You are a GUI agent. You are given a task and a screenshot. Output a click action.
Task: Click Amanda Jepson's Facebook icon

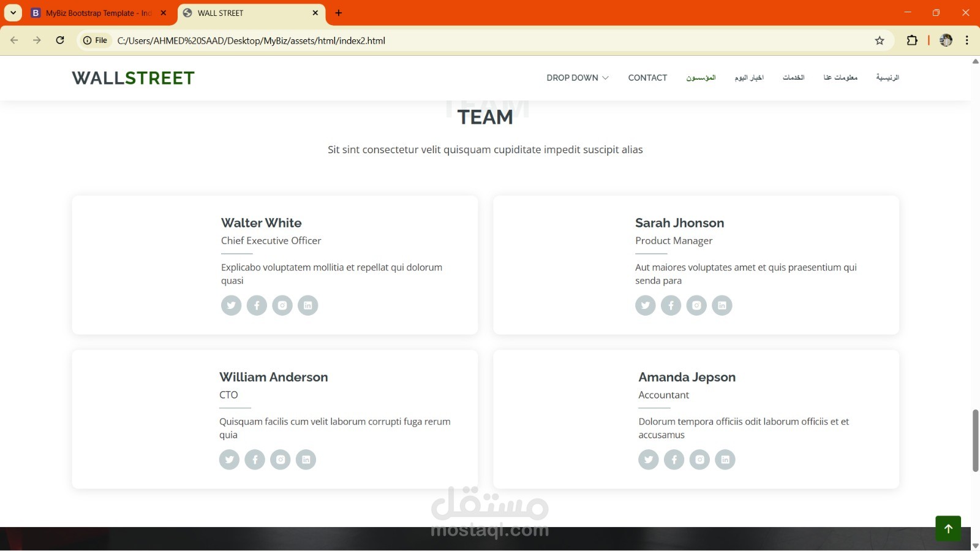(x=674, y=460)
